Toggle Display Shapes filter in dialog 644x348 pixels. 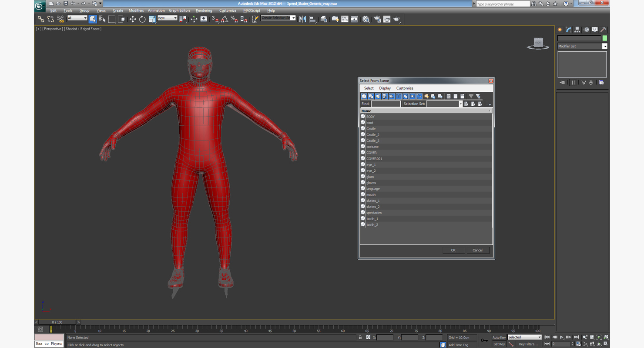click(371, 96)
